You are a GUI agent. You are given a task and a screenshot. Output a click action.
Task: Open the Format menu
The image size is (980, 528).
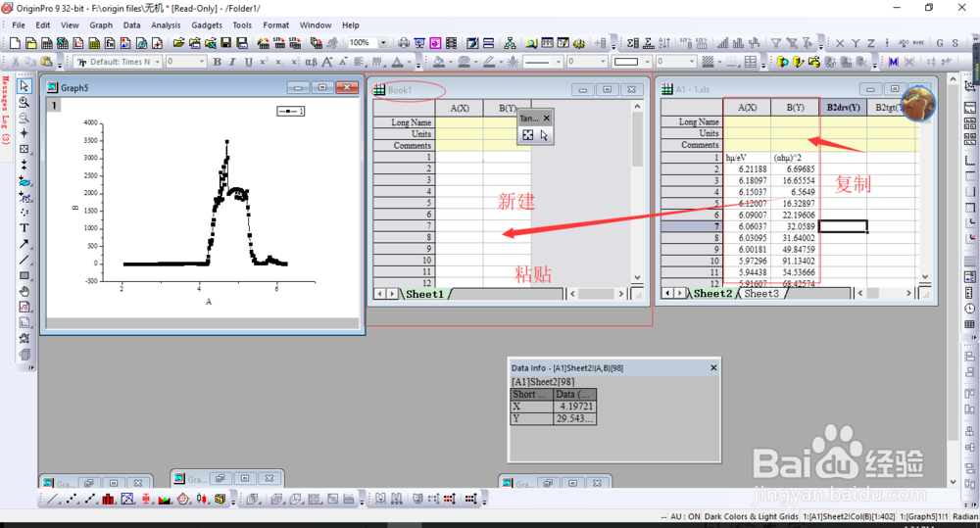pyautogui.click(x=275, y=25)
